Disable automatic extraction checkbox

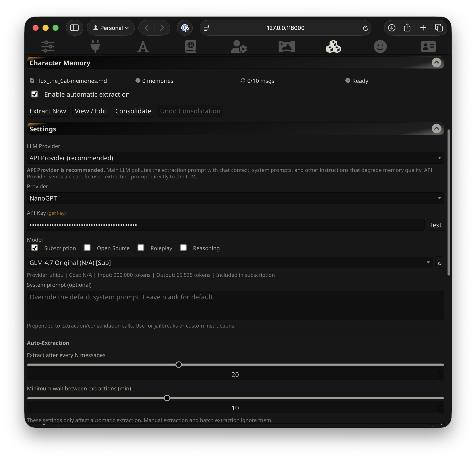pyautogui.click(x=34, y=94)
